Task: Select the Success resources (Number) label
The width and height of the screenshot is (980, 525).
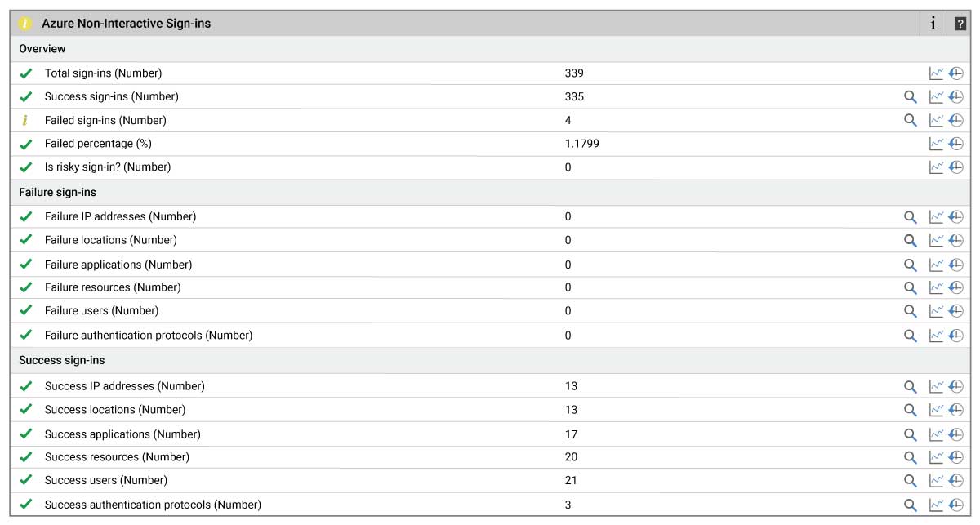Action: (x=117, y=457)
